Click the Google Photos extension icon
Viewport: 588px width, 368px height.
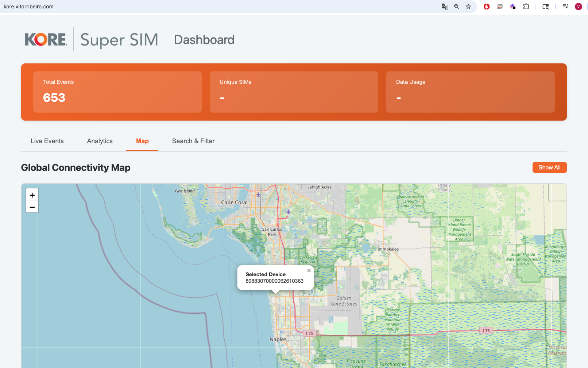pos(499,7)
